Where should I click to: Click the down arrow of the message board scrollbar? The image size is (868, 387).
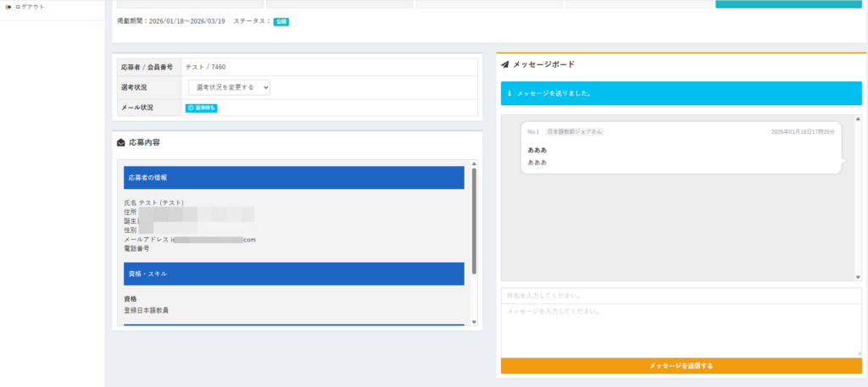857,277
